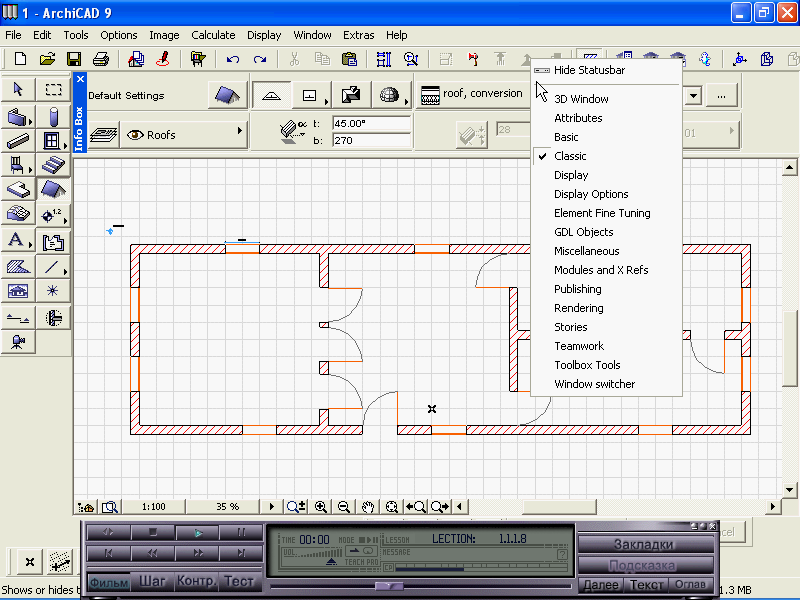This screenshot has height=600, width=800.
Task: Select the Text tool
Action: [18, 240]
